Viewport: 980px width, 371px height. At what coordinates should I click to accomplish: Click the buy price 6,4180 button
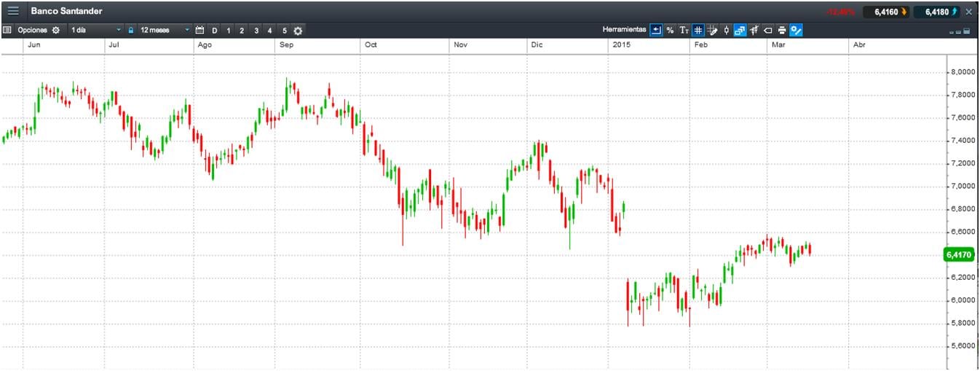[x=937, y=12]
